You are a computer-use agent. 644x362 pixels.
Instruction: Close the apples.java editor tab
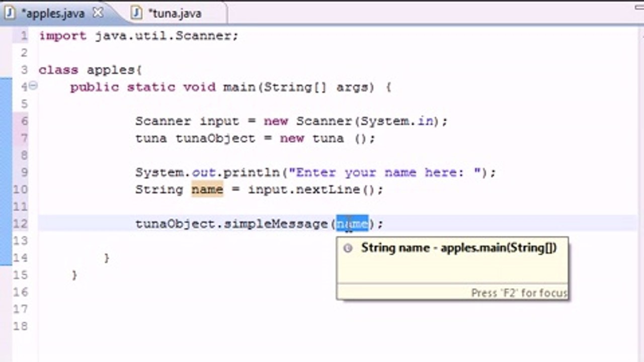[x=99, y=13]
